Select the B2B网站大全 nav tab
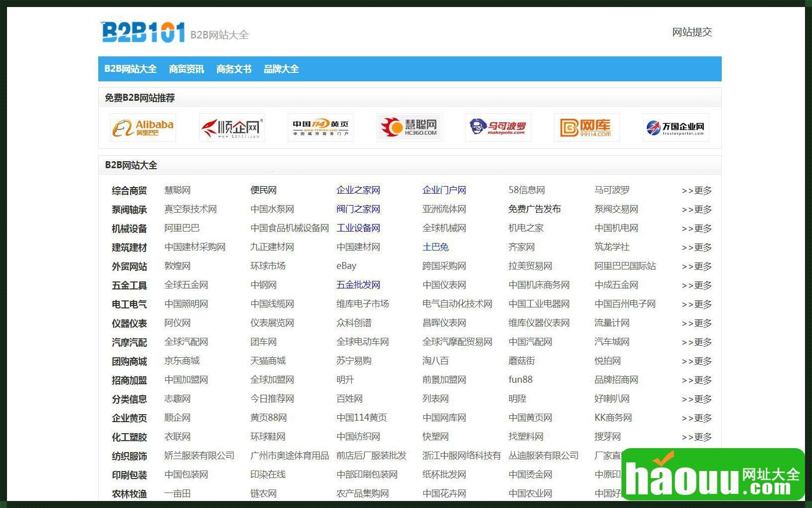This screenshot has height=508, width=812. (x=130, y=69)
